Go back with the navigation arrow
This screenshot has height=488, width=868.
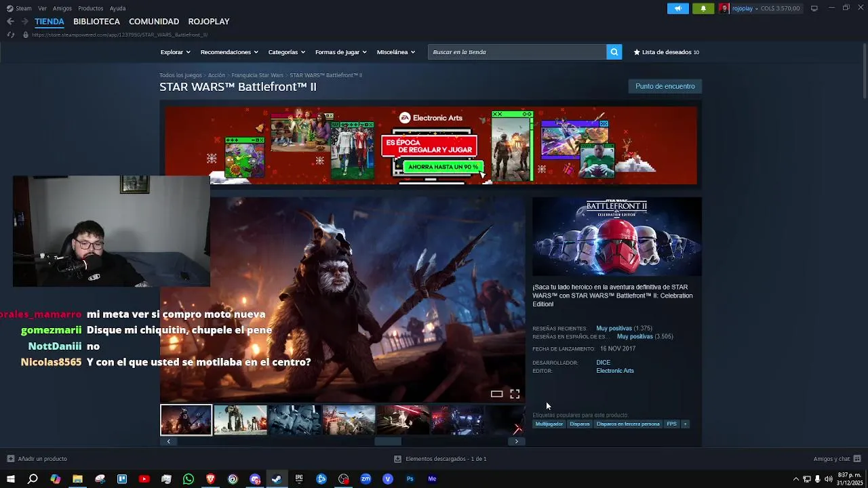point(10,22)
